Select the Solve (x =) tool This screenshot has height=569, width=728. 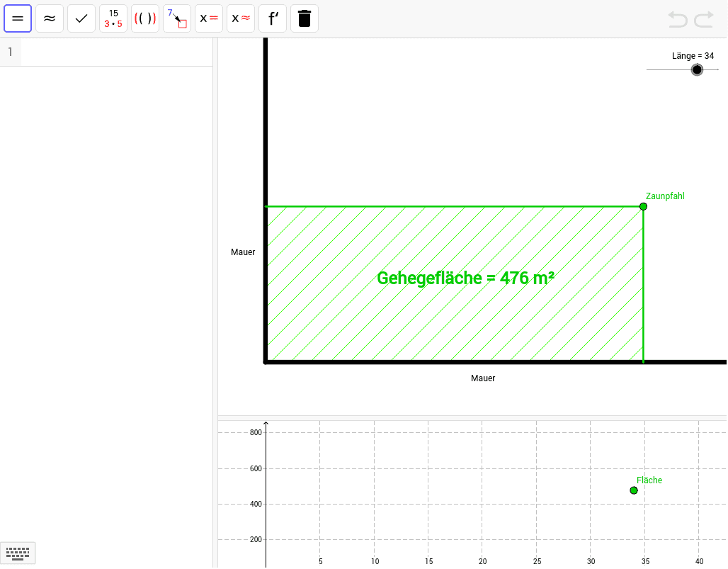[209, 18]
